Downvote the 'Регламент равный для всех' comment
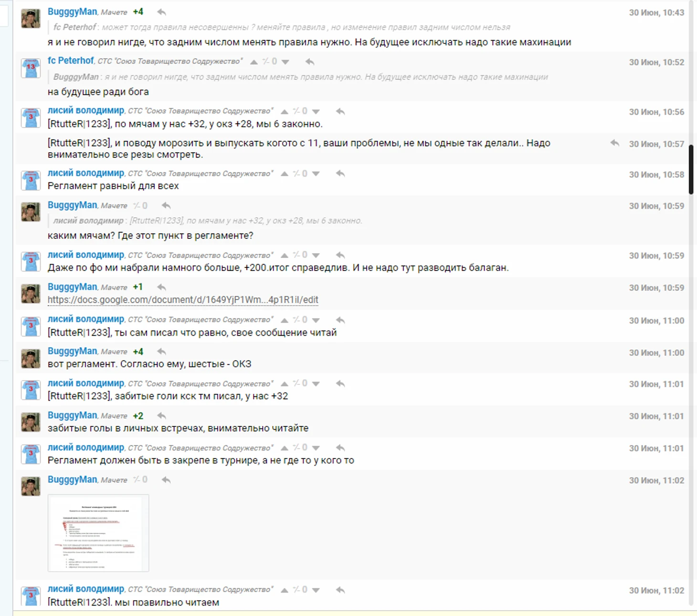The height and width of the screenshot is (616, 697). pyautogui.click(x=316, y=174)
